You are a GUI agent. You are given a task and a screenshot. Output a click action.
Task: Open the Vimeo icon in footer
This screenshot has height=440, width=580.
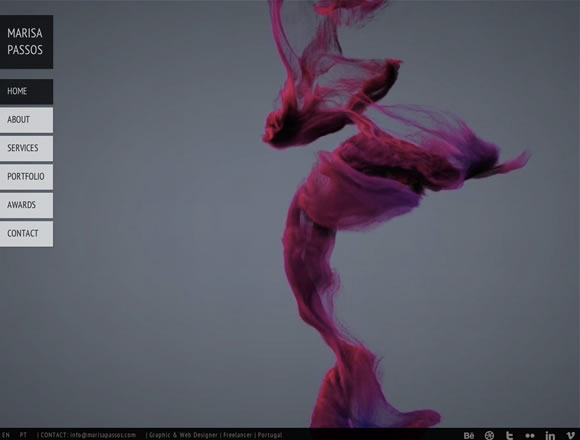pos(571,436)
